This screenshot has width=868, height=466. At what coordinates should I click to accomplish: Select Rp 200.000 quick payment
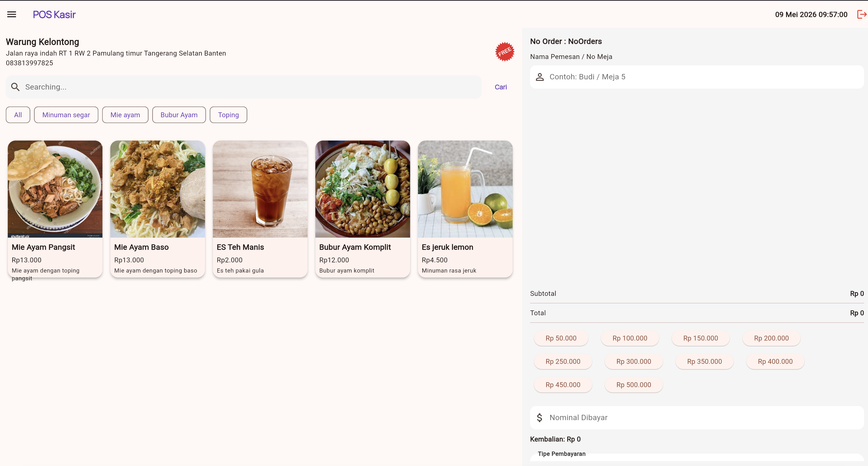[771, 338]
